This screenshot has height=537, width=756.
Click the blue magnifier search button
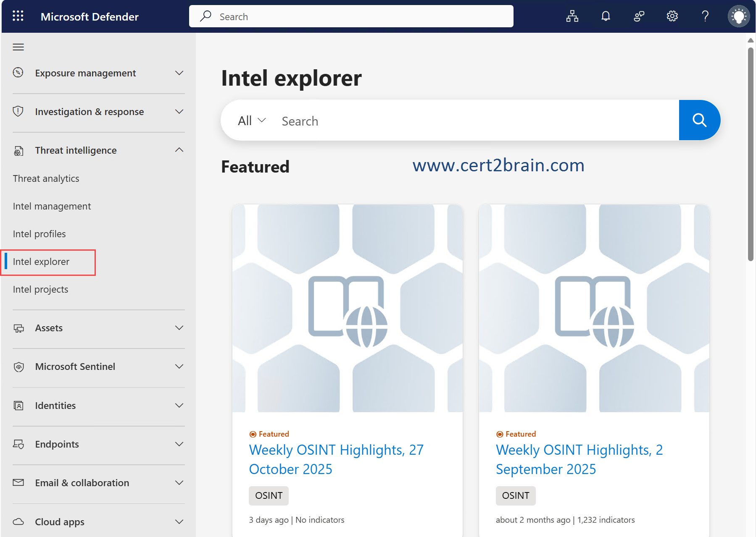(x=699, y=120)
